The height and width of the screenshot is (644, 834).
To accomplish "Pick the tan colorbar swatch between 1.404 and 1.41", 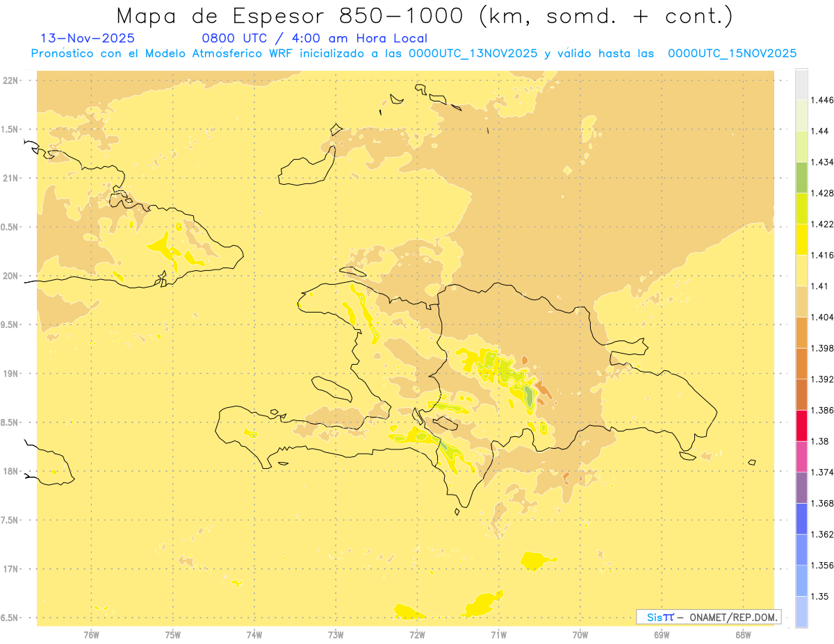I will click(801, 302).
